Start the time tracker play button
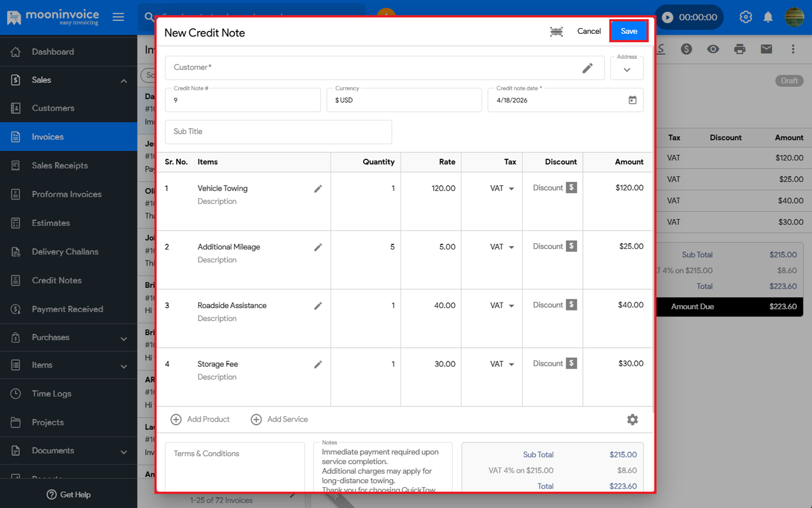Screen dimensions: 812x508 [x=667, y=17]
